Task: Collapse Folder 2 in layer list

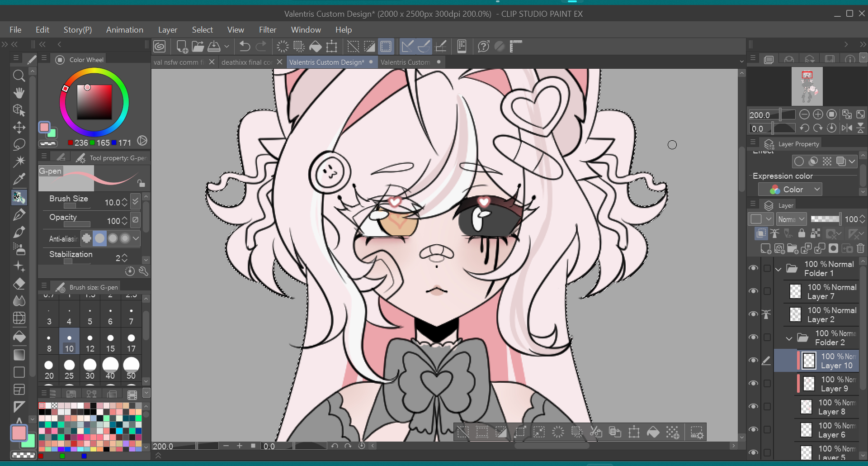Action: (x=789, y=338)
